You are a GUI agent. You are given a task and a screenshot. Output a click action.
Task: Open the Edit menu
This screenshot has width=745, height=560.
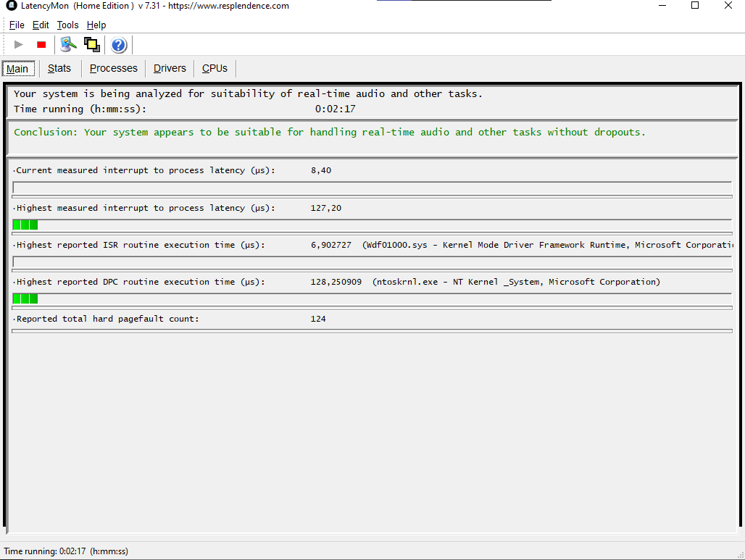[x=41, y=25]
